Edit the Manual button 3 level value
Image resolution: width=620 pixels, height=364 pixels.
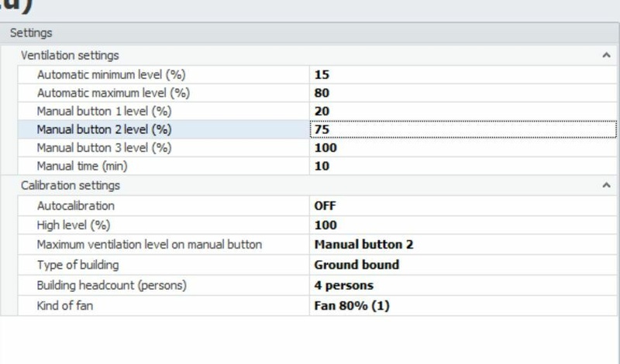[325, 147]
